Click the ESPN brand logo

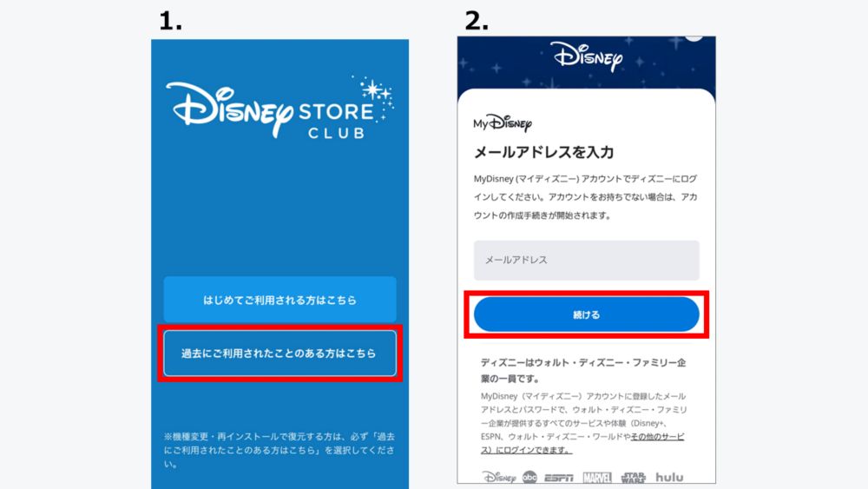[559, 478]
